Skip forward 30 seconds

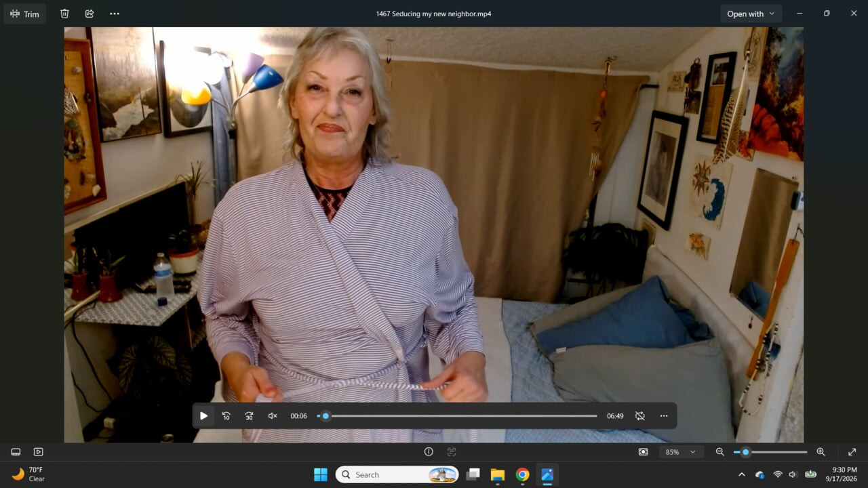click(x=249, y=416)
